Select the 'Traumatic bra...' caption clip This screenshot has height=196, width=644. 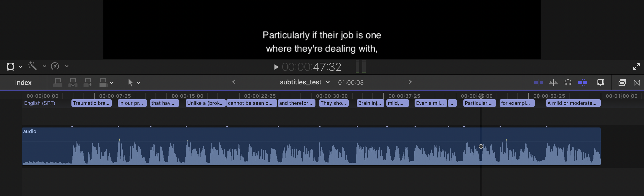(92, 103)
